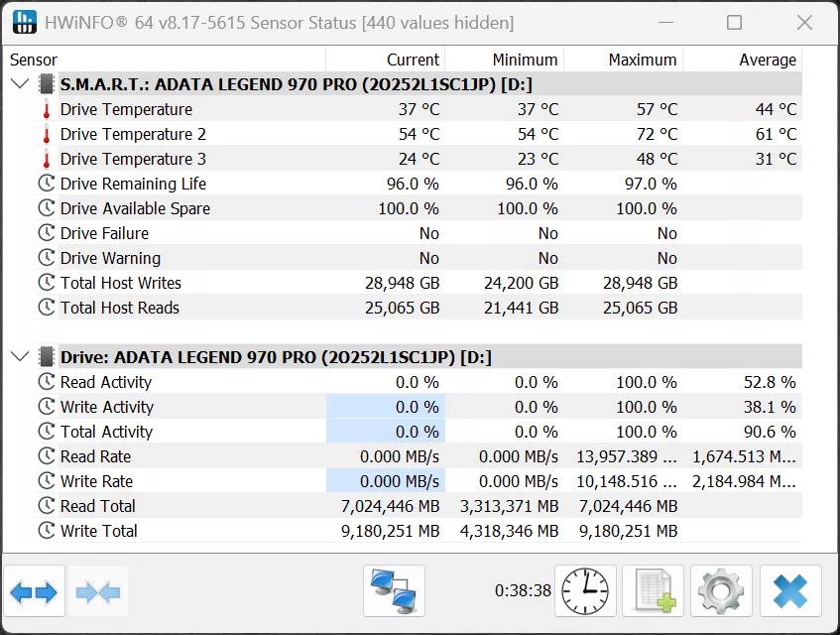Image resolution: width=840 pixels, height=635 pixels.
Task: Click the Read Activity label
Action: (106, 382)
